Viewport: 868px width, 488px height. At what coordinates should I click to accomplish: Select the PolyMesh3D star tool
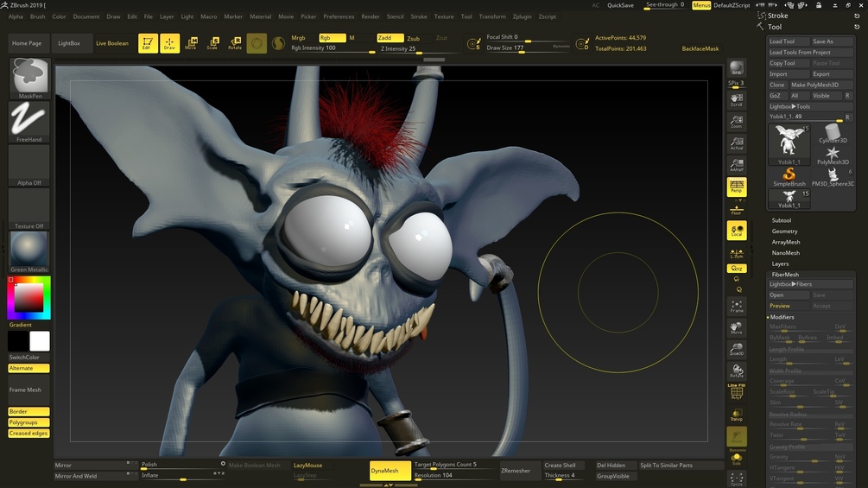pos(833,155)
